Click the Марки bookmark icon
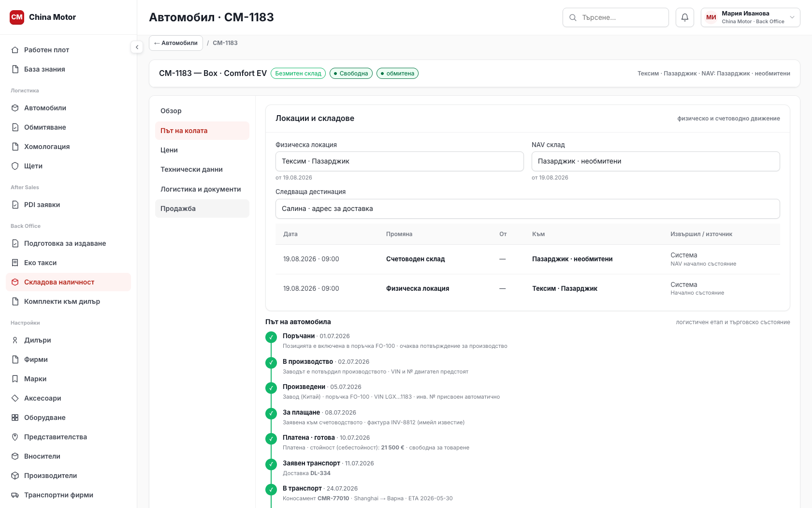The image size is (812, 508). tap(15, 379)
